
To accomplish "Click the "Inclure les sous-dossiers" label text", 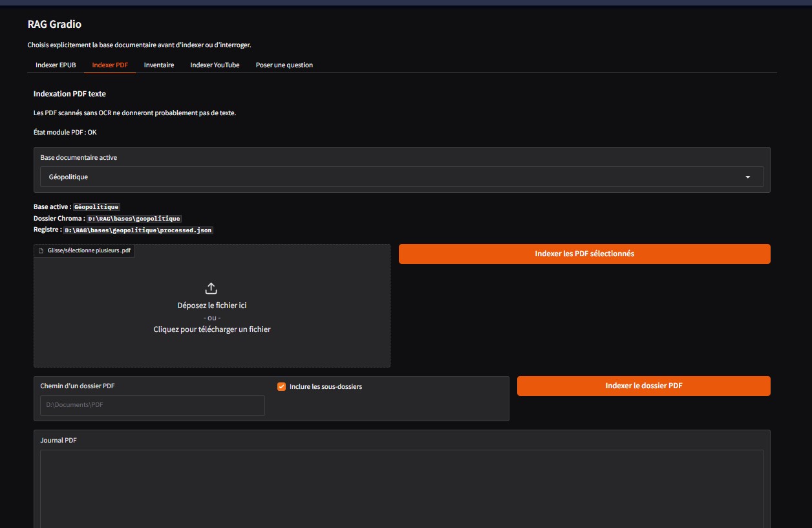I will click(x=326, y=386).
